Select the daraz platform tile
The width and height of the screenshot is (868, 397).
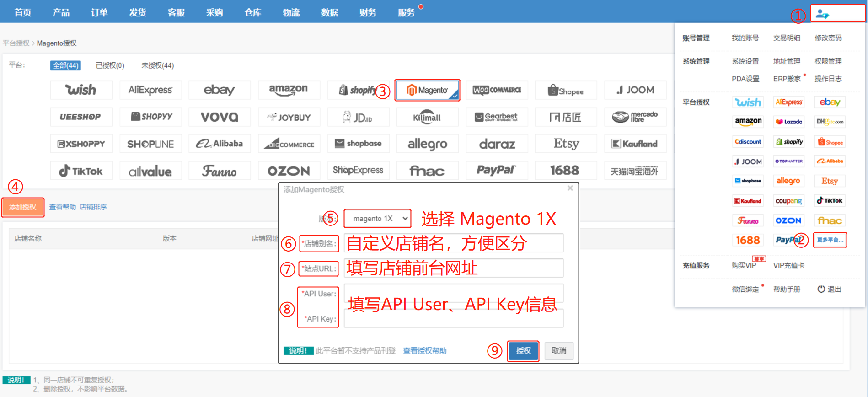(497, 144)
